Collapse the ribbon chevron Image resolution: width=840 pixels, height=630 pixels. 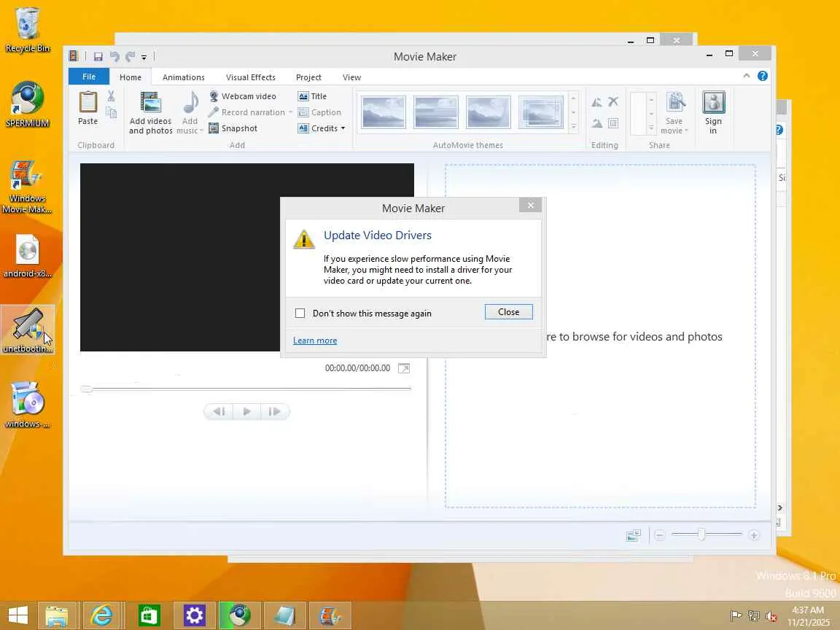point(746,76)
